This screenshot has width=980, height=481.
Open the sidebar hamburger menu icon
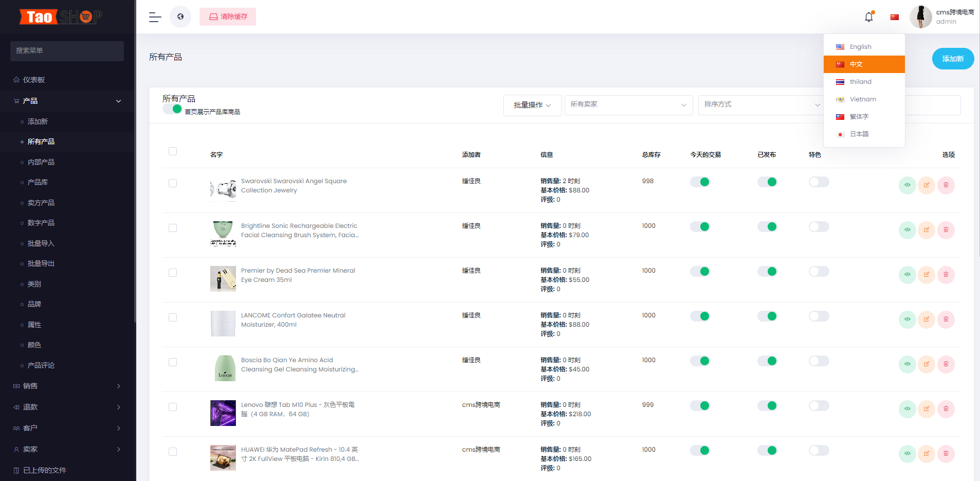[154, 17]
